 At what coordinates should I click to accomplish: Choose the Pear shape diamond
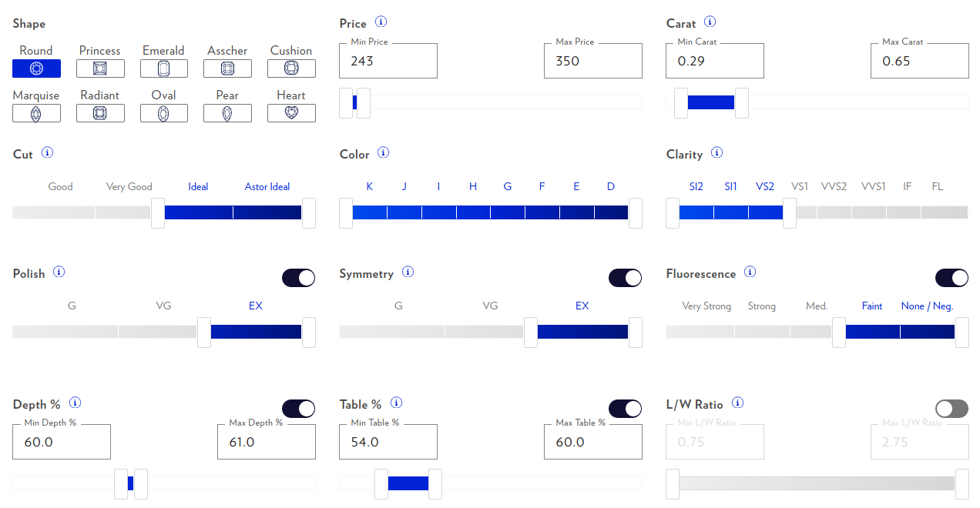(x=227, y=113)
